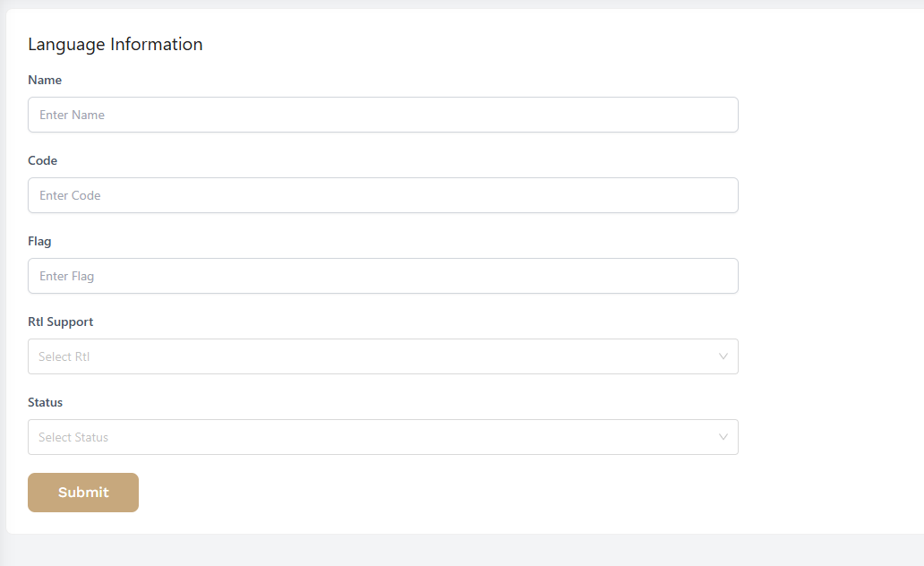This screenshot has height=566, width=924.
Task: Click the Flag field label
Action: [x=39, y=241]
